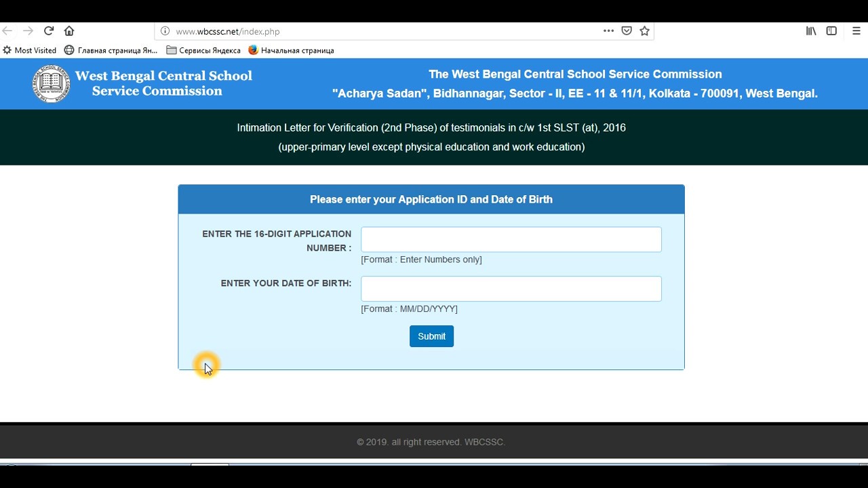Image resolution: width=868 pixels, height=488 pixels.
Task: Bookmark this page with the star icon
Action: [x=645, y=31]
